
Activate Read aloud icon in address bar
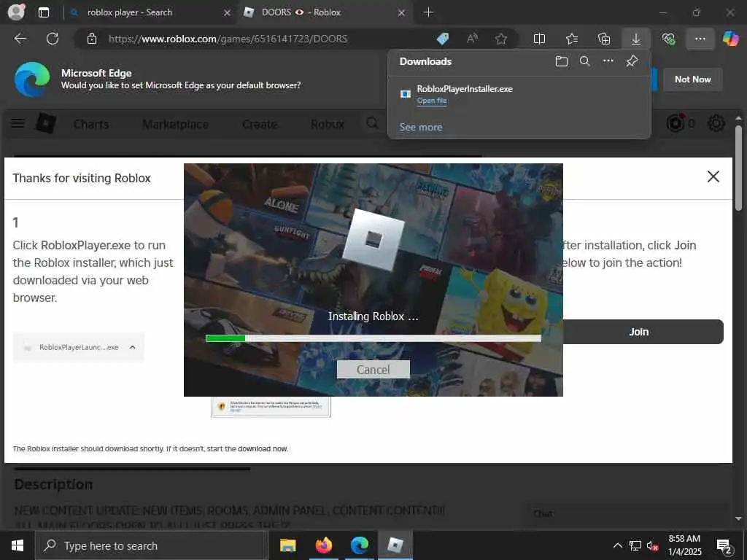(x=472, y=39)
